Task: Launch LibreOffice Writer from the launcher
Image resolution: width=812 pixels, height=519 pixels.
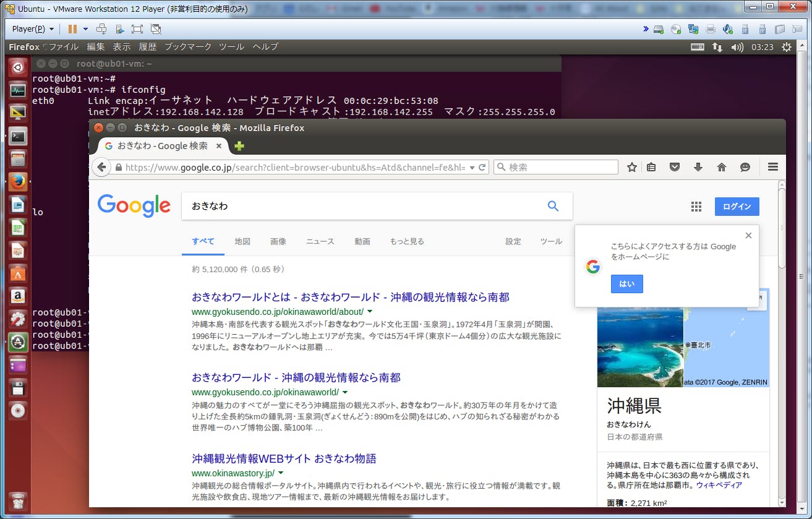Action: tap(18, 205)
